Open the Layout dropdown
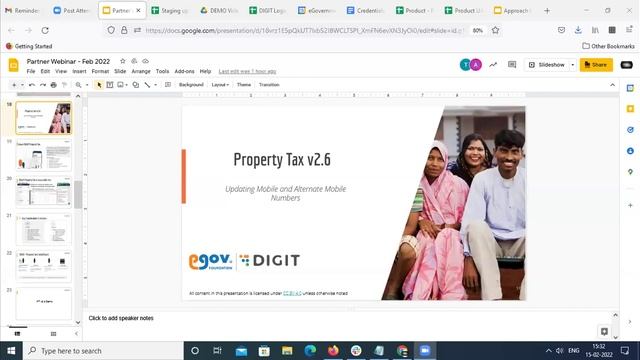This screenshot has height=360, width=640. 220,85
